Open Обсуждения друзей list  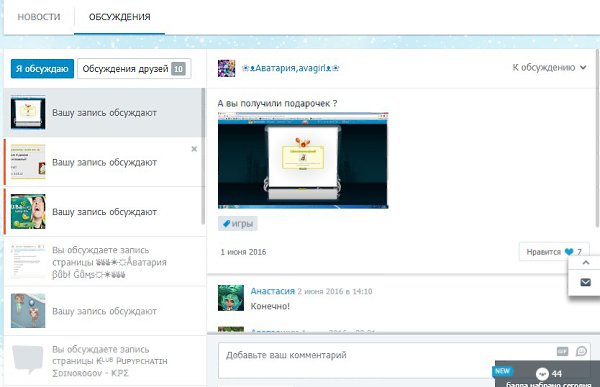134,69
